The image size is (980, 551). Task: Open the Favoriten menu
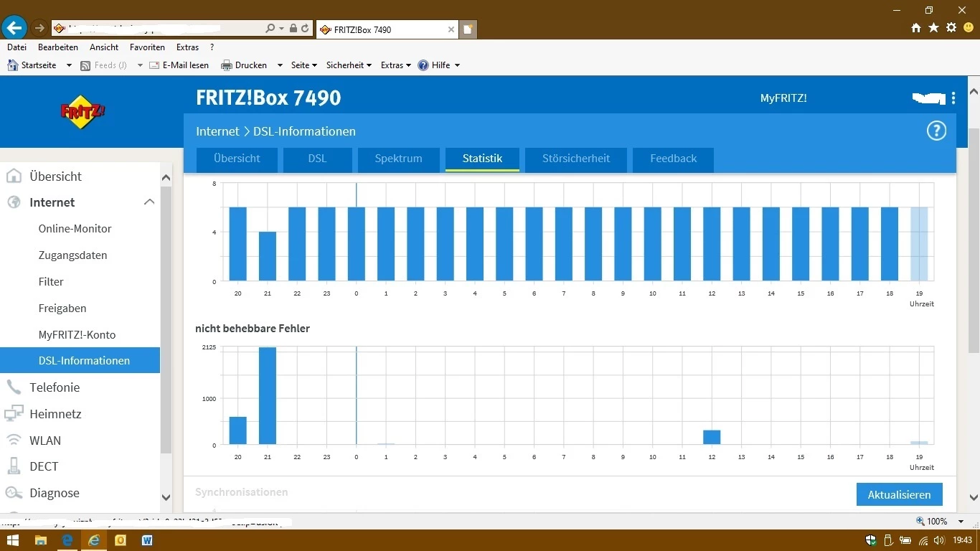(147, 47)
